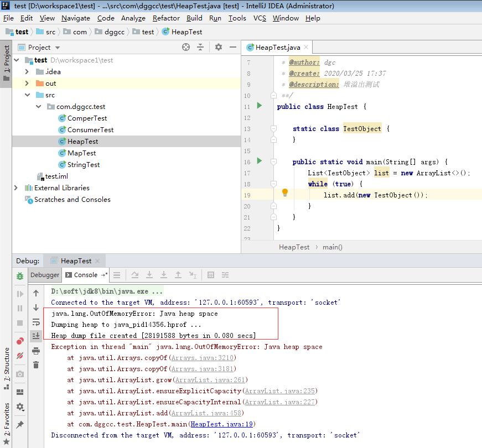Click the yellow lightbulb intention icon
Image resolution: width=482 pixels, height=448 pixels.
pos(285,192)
